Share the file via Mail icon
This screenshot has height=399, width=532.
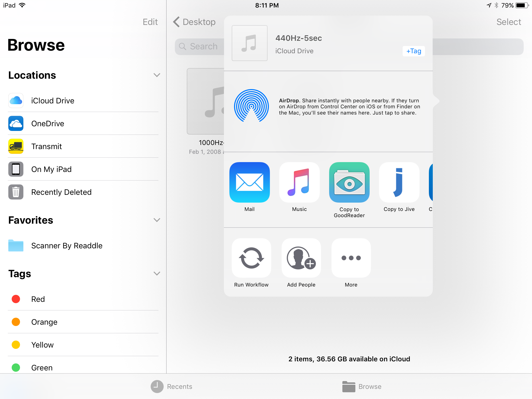249,182
